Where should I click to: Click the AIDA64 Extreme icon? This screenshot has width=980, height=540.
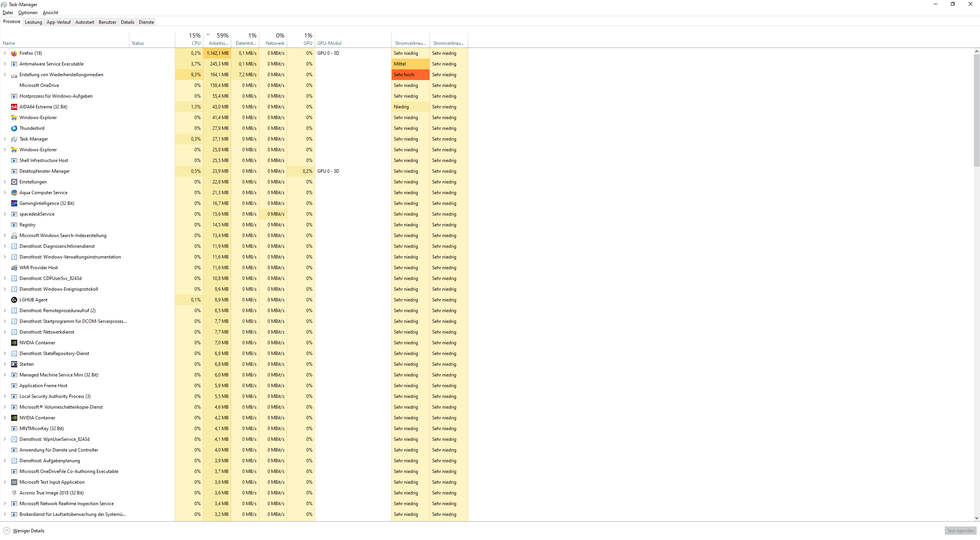(14, 107)
